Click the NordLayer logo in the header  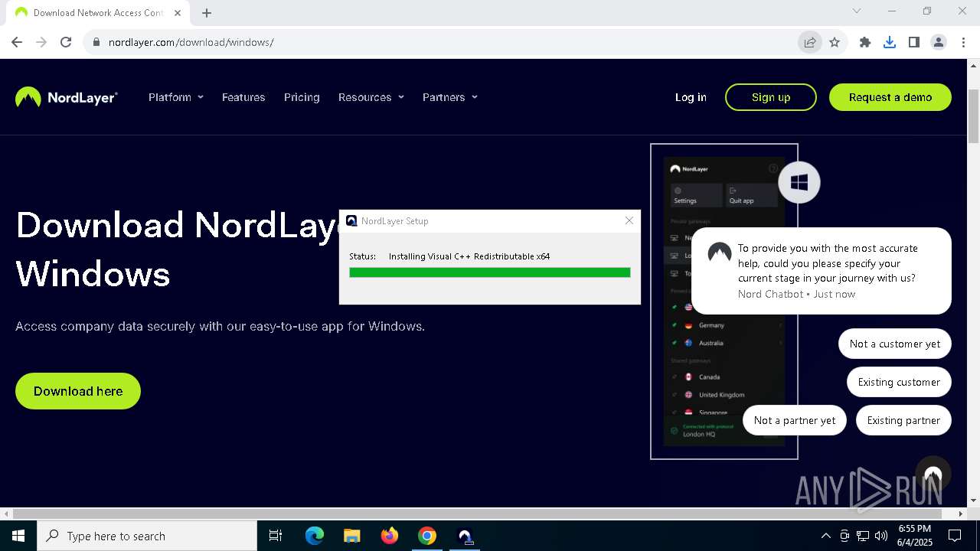(67, 97)
